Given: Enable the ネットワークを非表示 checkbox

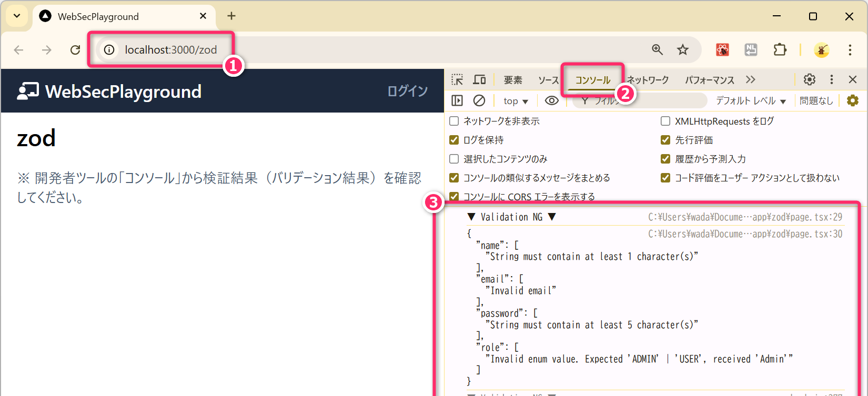Looking at the screenshot, I should [x=454, y=121].
